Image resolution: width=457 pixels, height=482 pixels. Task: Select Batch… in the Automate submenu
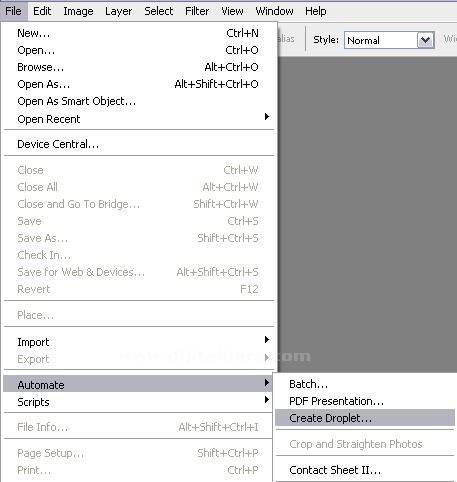coord(365,384)
